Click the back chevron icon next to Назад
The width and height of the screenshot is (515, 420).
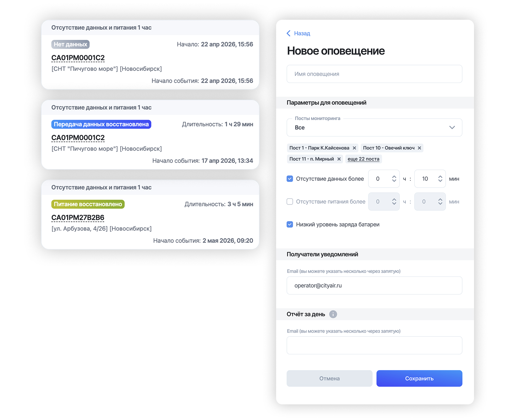coord(289,33)
